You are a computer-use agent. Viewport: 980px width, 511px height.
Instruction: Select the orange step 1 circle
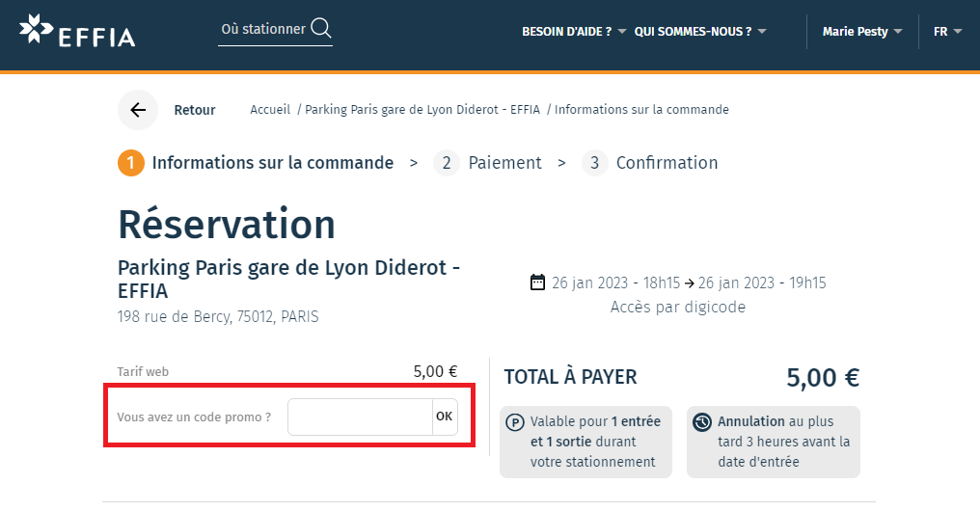[x=131, y=163]
